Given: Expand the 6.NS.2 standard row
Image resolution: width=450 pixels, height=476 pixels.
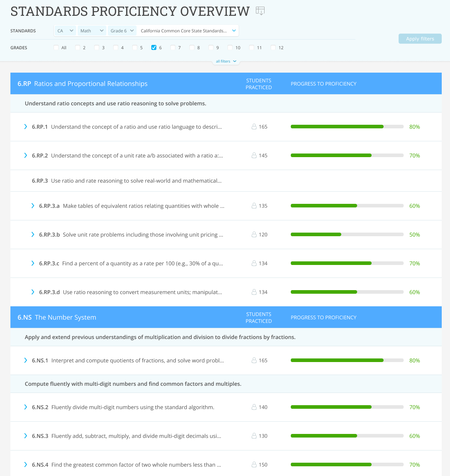Looking at the screenshot, I should (x=26, y=407).
